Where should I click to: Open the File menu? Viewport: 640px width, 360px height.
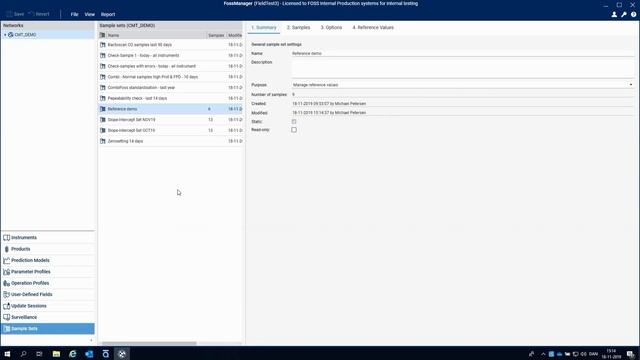click(74, 14)
